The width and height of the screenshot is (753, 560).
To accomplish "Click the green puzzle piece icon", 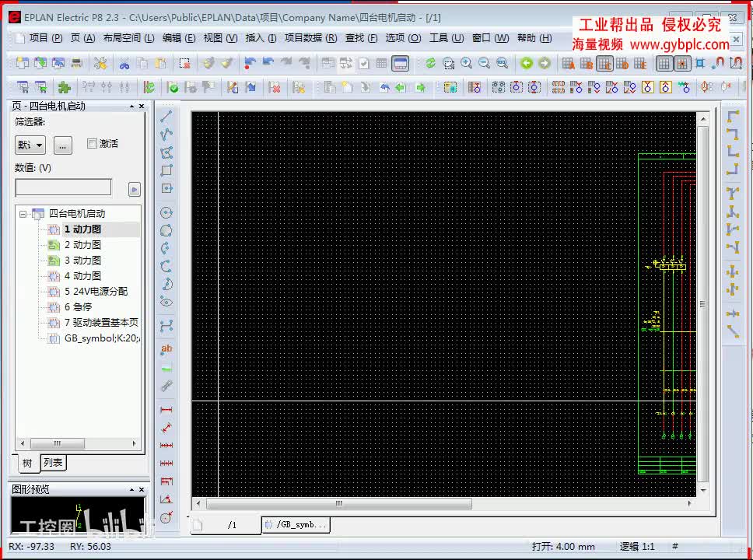I will (65, 87).
